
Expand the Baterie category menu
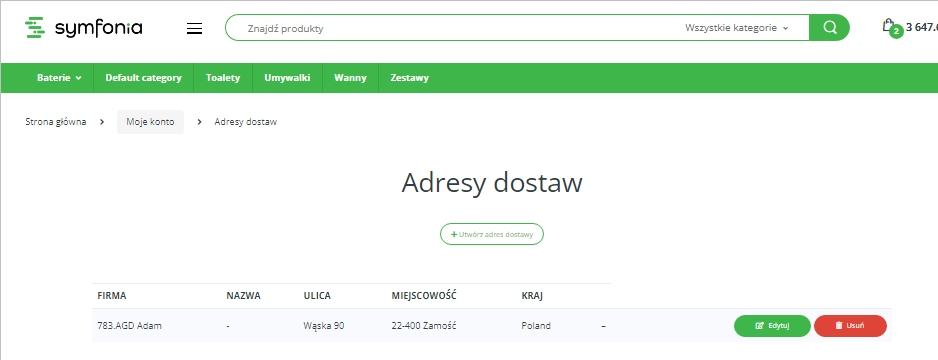59,78
